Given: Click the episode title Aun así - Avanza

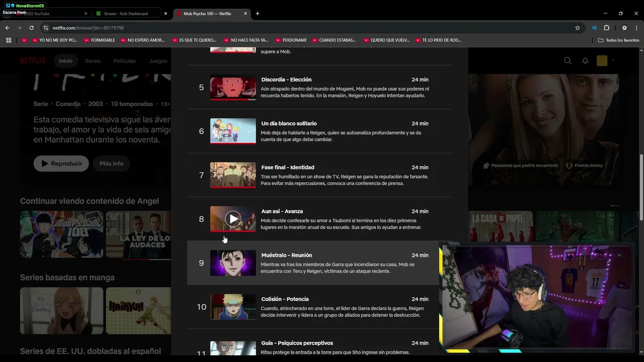Looking at the screenshot, I should click(282, 211).
